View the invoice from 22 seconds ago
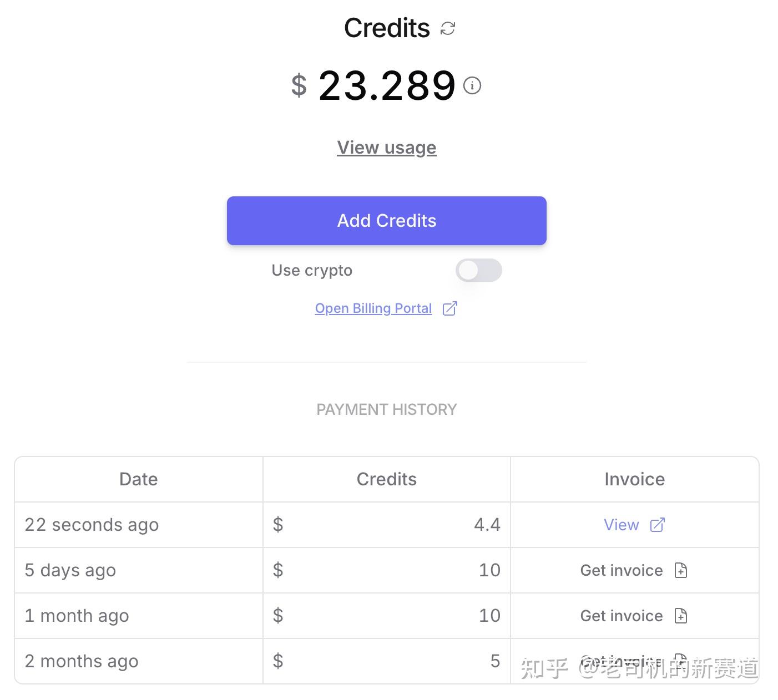Screen dimensions: 778x700 621,524
